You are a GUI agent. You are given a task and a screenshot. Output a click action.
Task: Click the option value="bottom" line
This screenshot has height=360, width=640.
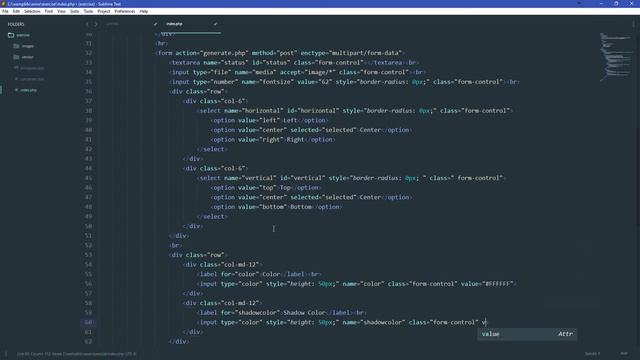pyautogui.click(x=276, y=207)
